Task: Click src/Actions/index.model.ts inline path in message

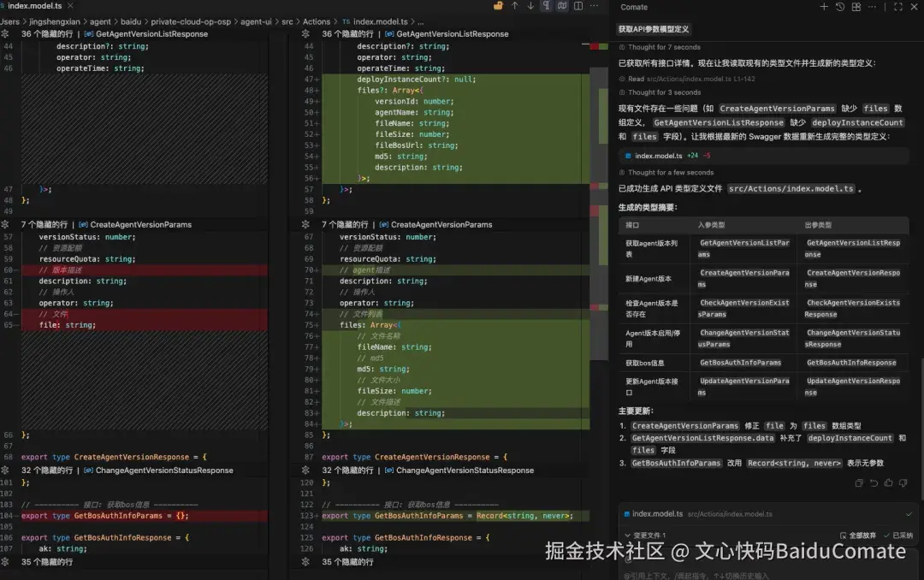Action: pyautogui.click(x=791, y=188)
